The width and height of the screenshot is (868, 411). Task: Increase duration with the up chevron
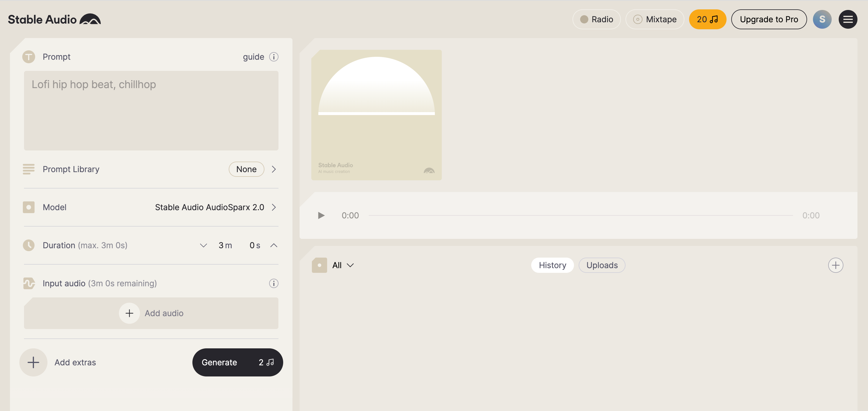click(274, 245)
